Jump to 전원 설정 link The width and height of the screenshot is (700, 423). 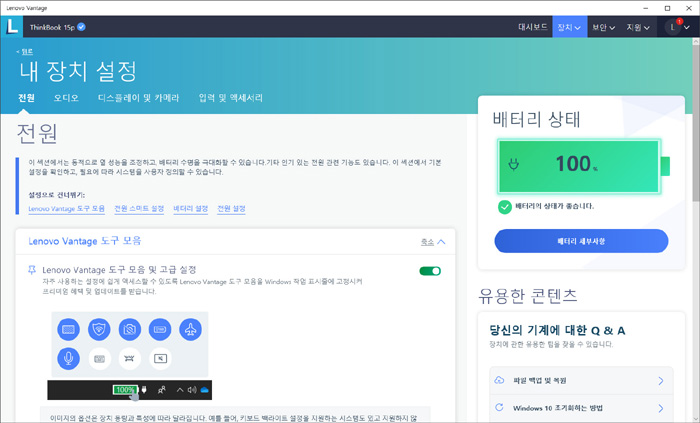coord(231,209)
